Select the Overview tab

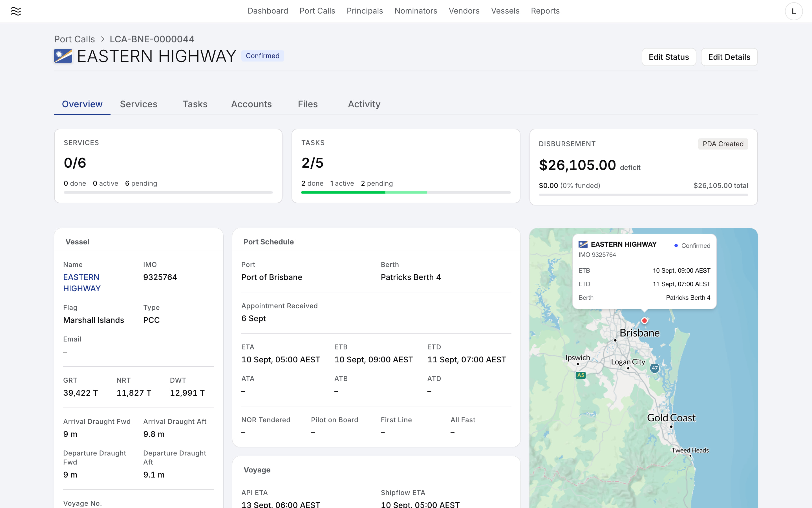coord(82,104)
